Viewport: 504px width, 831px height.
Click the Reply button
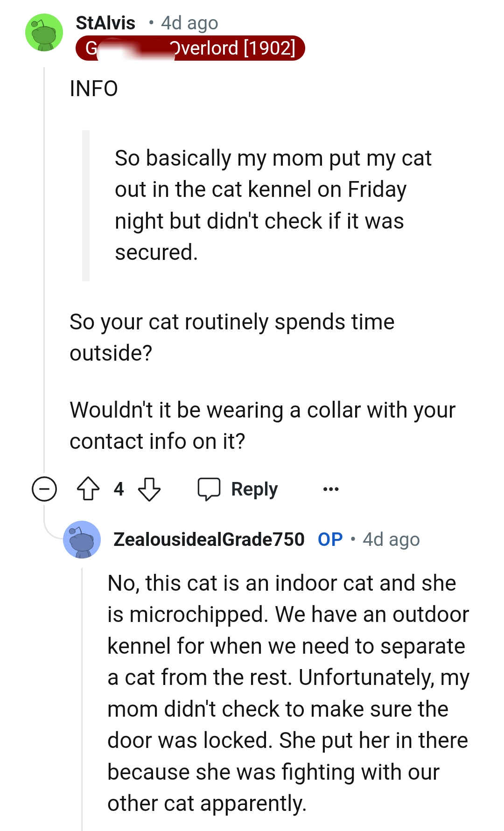[253, 489]
